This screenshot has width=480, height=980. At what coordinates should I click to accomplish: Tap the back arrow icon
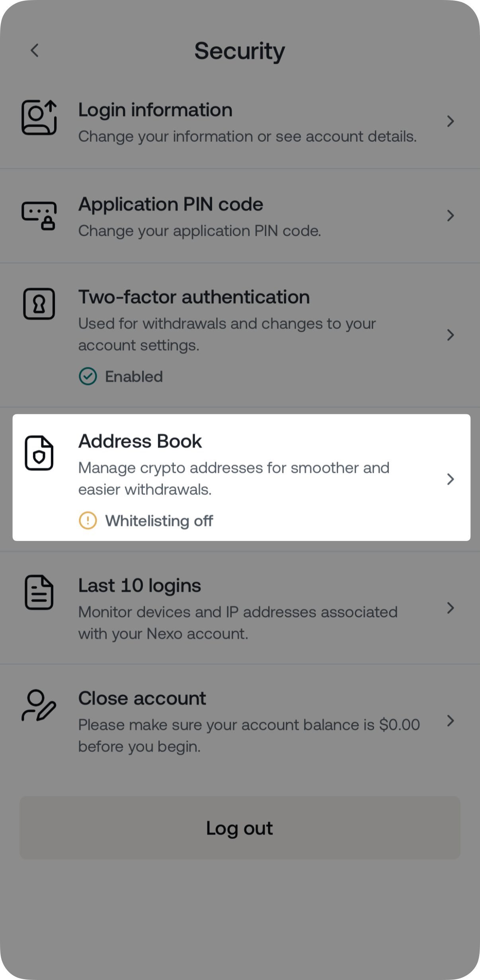[35, 51]
